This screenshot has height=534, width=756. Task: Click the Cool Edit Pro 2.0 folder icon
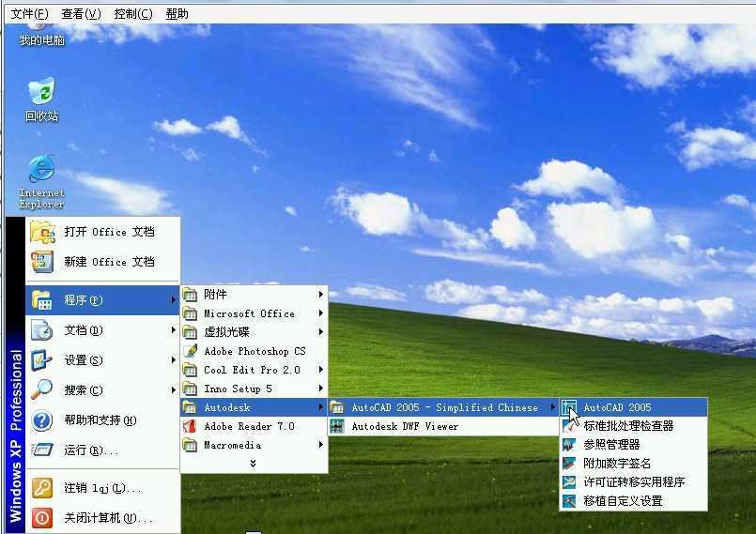point(190,370)
